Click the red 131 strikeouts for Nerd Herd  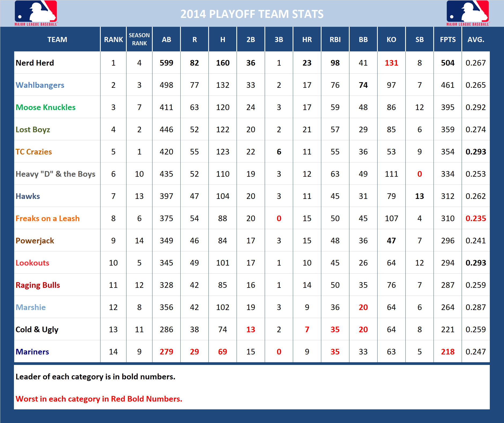click(391, 63)
